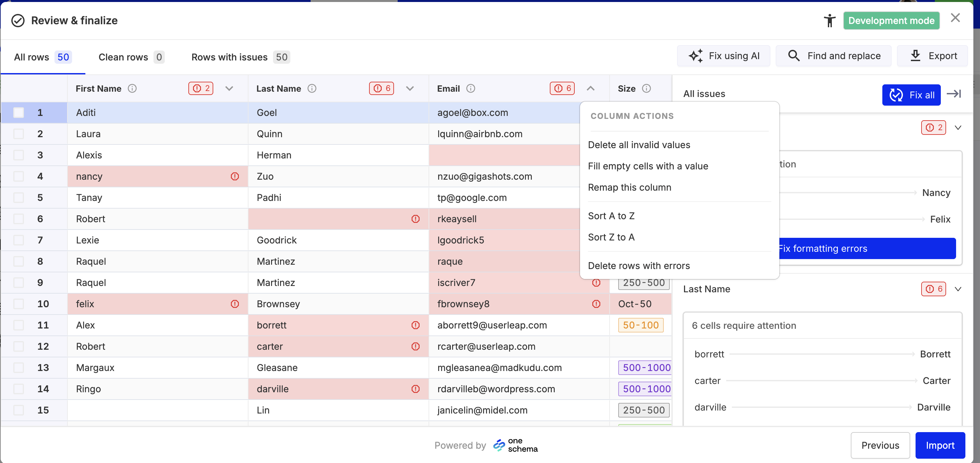Click the agoel@box.com email cell
980x463 pixels.
[472, 113]
